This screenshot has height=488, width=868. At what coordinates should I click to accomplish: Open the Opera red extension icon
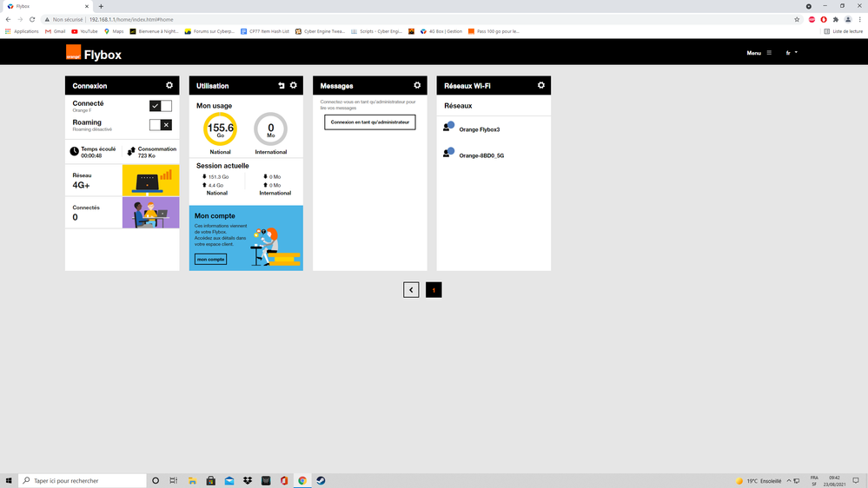[x=824, y=19]
